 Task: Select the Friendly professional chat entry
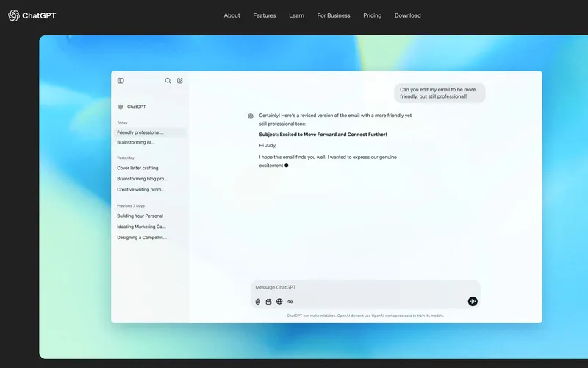pyautogui.click(x=140, y=132)
